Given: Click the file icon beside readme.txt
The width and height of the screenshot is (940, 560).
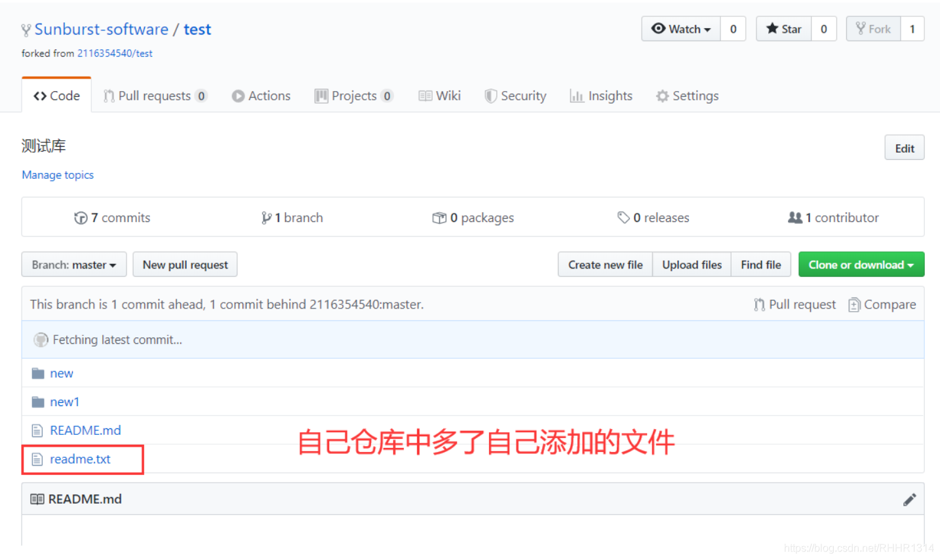Looking at the screenshot, I should click(37, 460).
